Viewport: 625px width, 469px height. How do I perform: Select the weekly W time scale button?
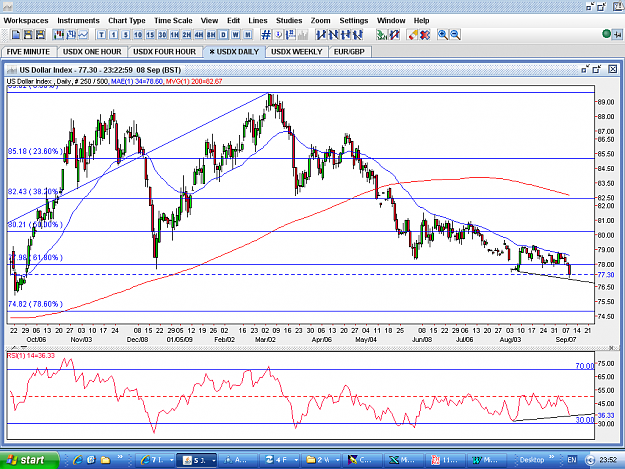tap(236, 35)
